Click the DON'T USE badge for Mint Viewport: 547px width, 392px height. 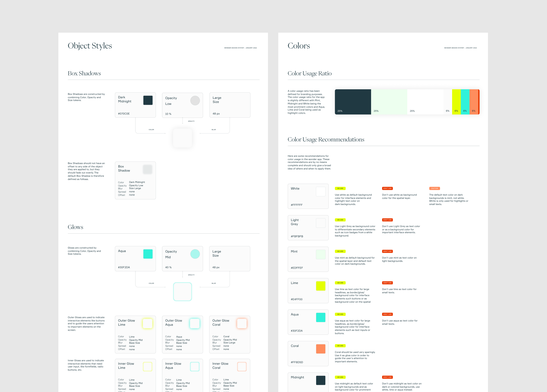(x=387, y=251)
